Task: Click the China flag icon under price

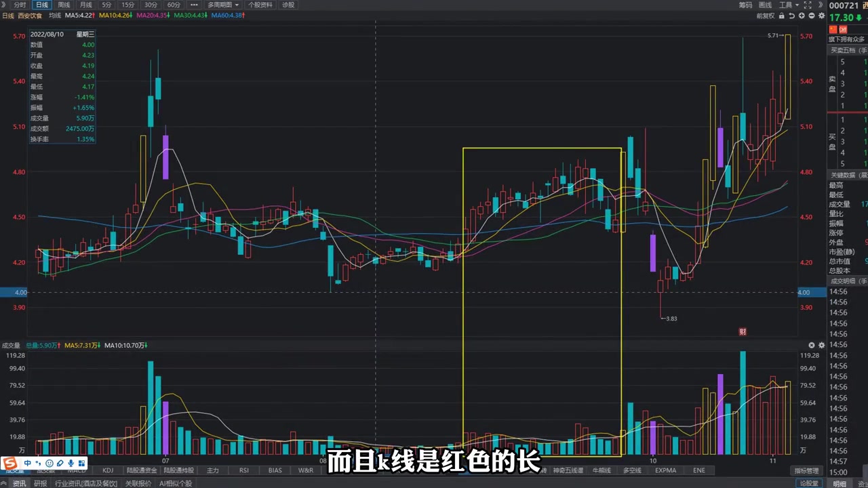Action: point(833,30)
